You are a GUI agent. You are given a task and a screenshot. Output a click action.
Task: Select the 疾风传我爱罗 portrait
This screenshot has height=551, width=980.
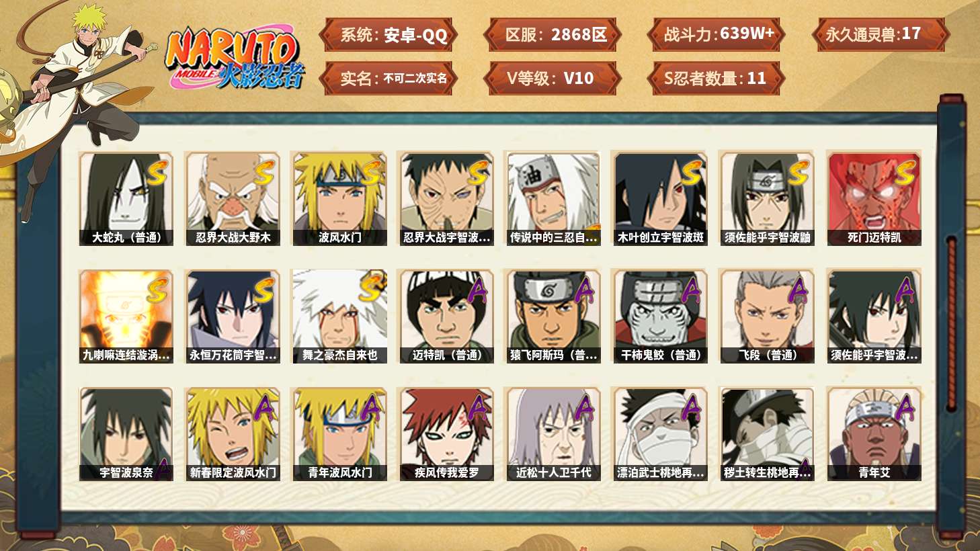click(x=447, y=434)
